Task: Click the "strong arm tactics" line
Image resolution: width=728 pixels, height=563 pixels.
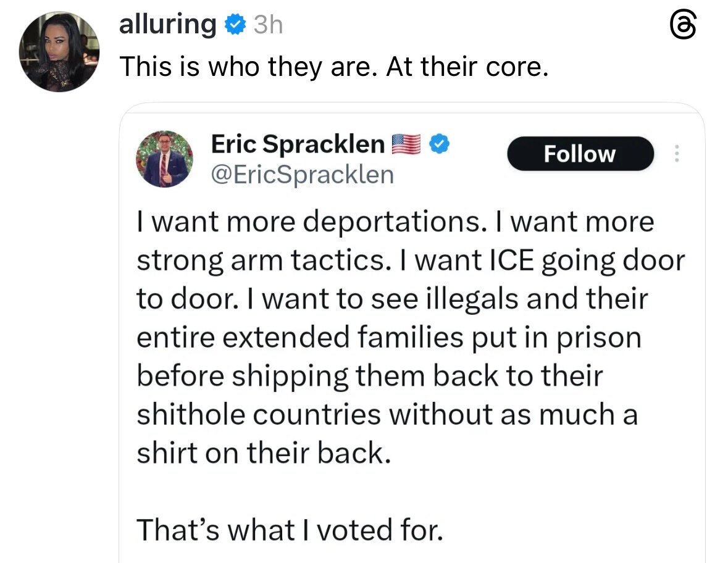Action: 410,261
